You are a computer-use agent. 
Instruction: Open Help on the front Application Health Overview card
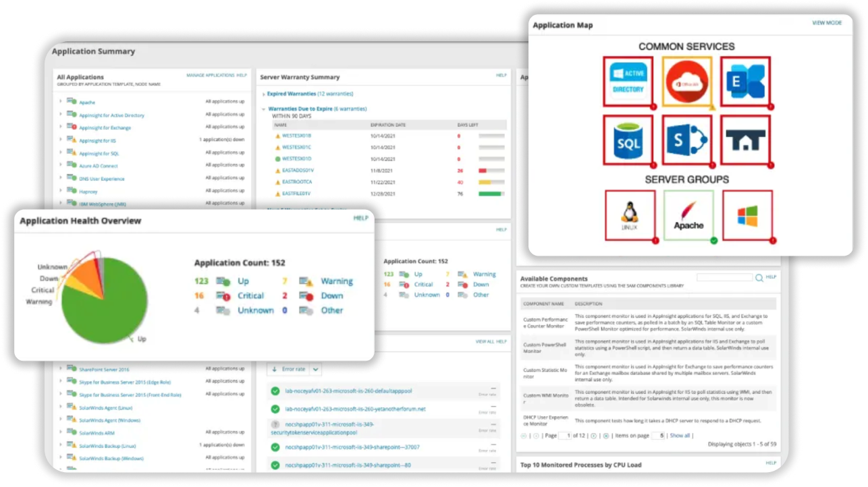pyautogui.click(x=361, y=219)
